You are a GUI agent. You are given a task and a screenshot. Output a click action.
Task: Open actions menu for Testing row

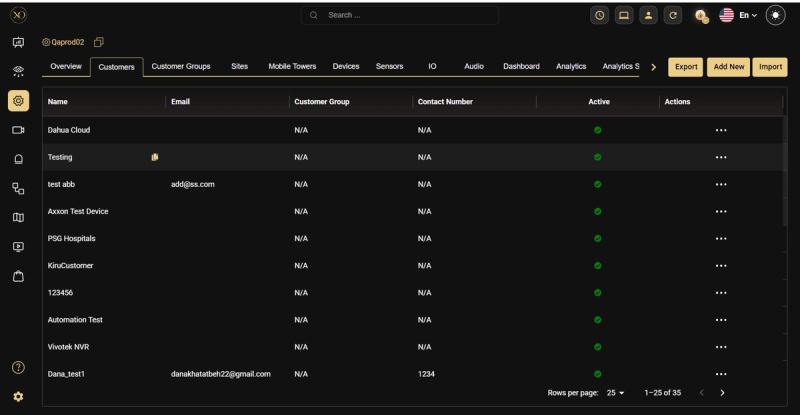coord(721,157)
